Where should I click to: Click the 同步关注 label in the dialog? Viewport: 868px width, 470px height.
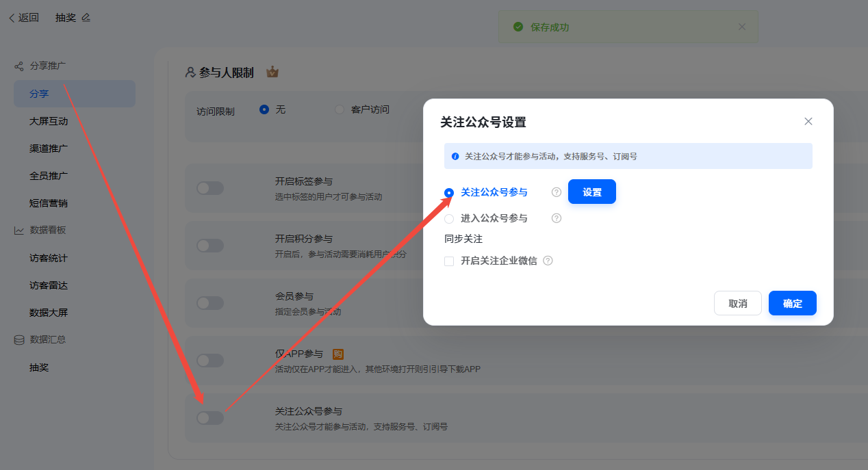[463, 239]
